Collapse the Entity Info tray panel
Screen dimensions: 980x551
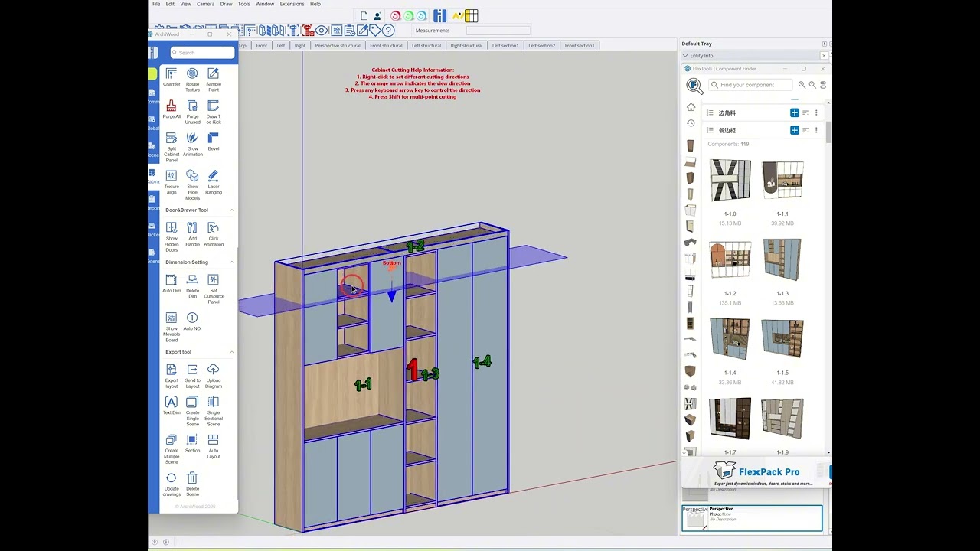point(685,56)
